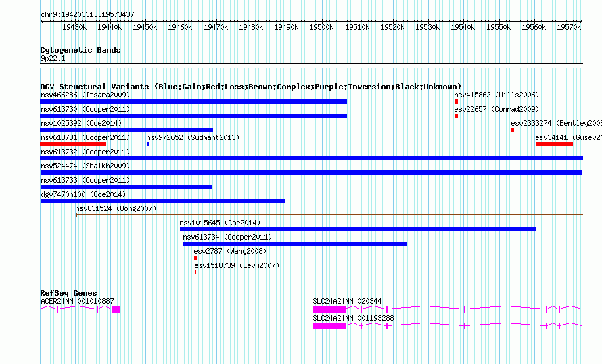This screenshot has height=364, width=602.
Task: Click the 19450k ruler tick label
Action: pyautogui.click(x=145, y=27)
